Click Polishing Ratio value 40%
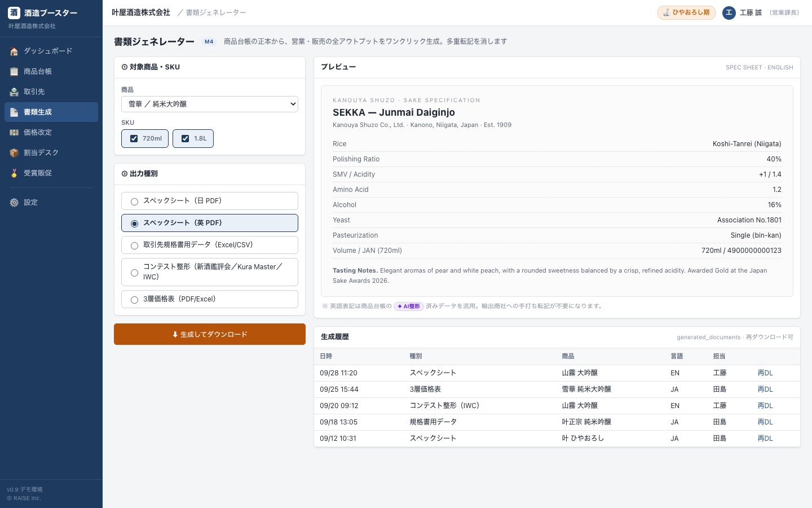 click(x=774, y=159)
